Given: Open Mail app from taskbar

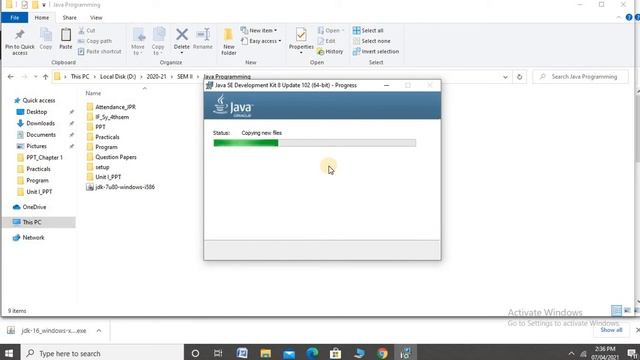Looking at the screenshot, I should (289, 353).
